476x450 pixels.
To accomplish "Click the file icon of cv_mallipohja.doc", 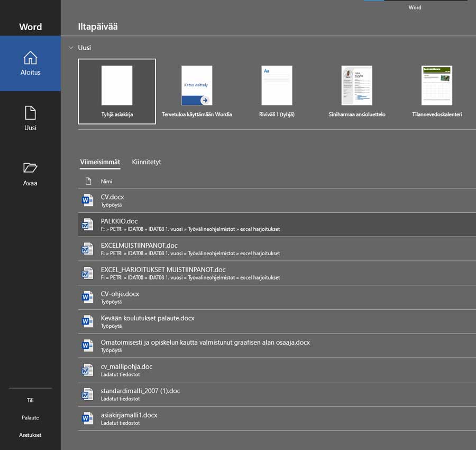I will pyautogui.click(x=87, y=370).
